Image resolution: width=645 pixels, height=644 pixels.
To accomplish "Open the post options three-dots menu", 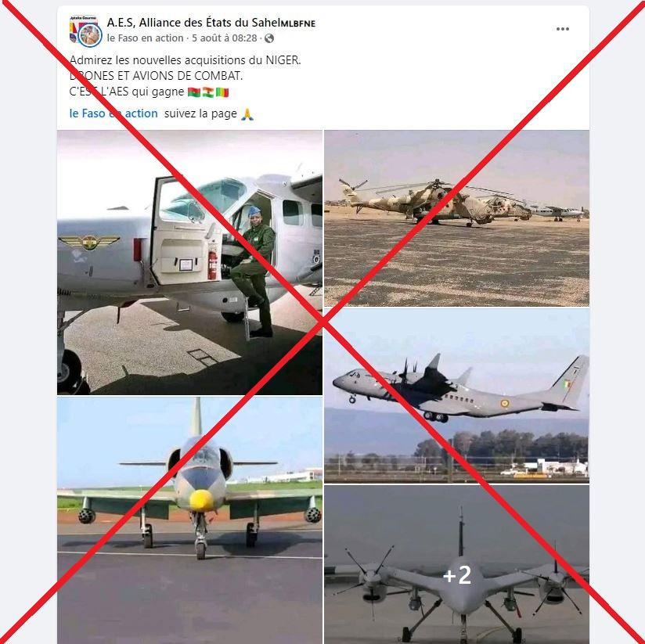I will pos(562,29).
